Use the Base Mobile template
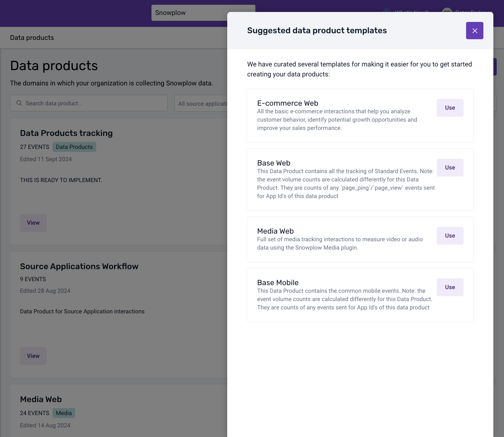This screenshot has width=504, height=437. [x=450, y=287]
